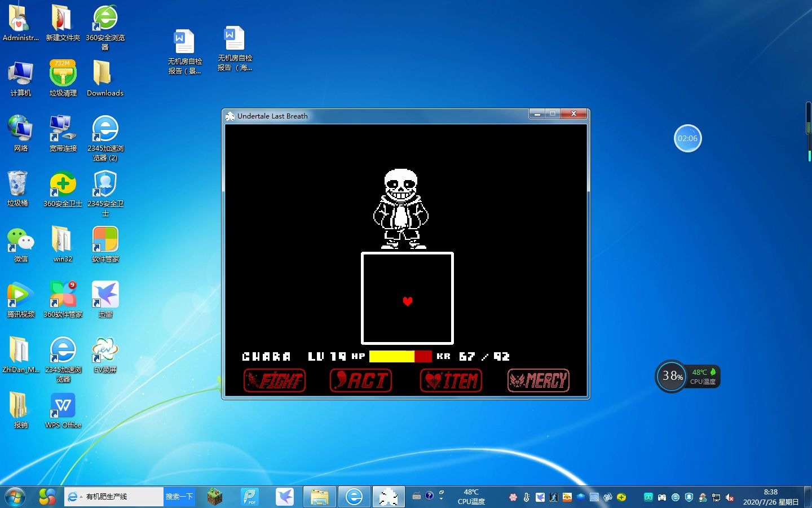Screen dimensions: 812x508
Task: Open the taskbar clock showing 8:38
Action: pos(771,497)
